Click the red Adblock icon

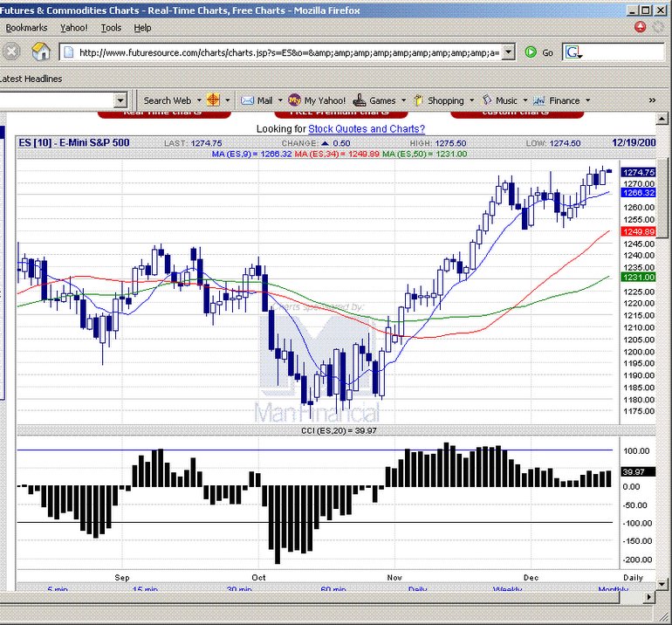(641, 27)
